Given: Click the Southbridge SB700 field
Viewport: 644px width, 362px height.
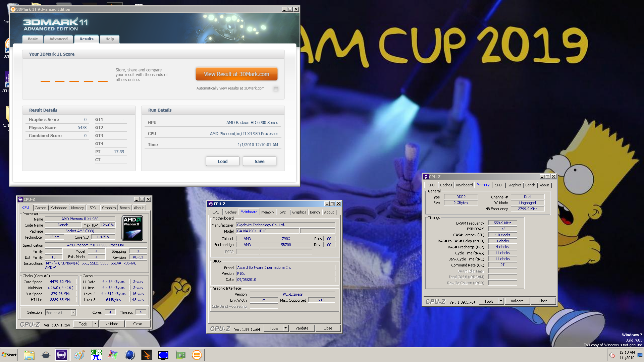Looking at the screenshot, I should coord(286,245).
